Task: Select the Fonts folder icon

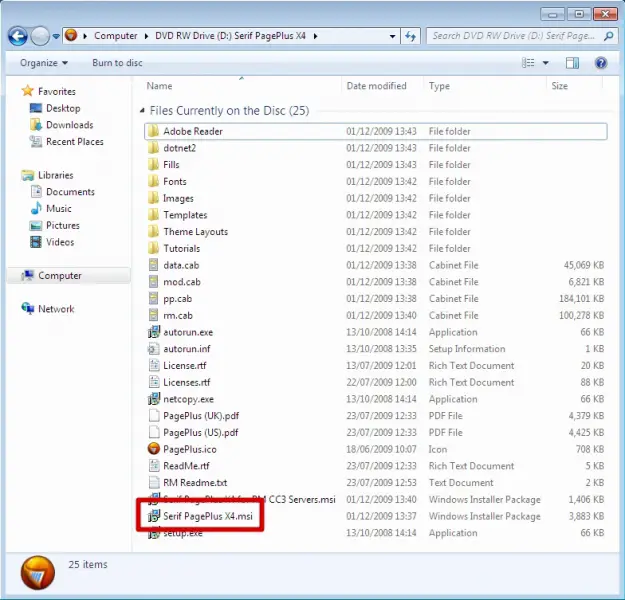Action: tap(153, 181)
